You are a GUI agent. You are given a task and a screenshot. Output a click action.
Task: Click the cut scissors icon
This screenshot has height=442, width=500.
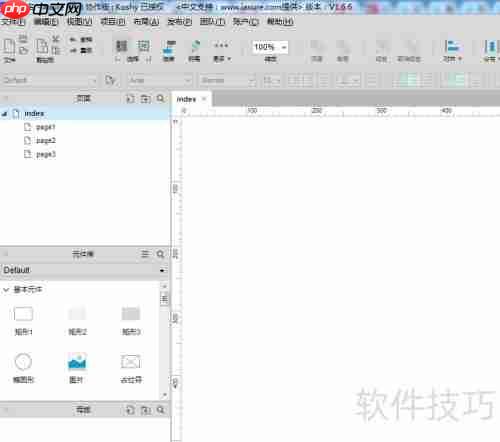56,39
